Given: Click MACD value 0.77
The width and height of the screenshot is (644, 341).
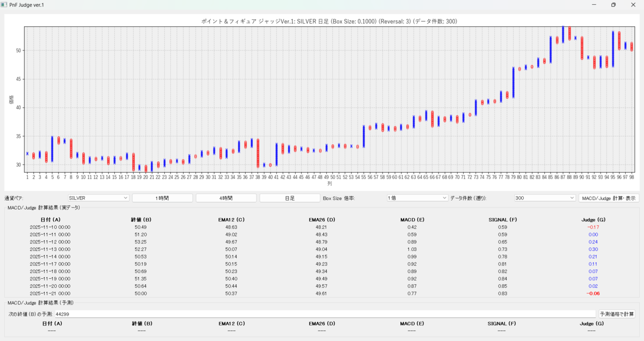Looking at the screenshot, I should (412, 294).
